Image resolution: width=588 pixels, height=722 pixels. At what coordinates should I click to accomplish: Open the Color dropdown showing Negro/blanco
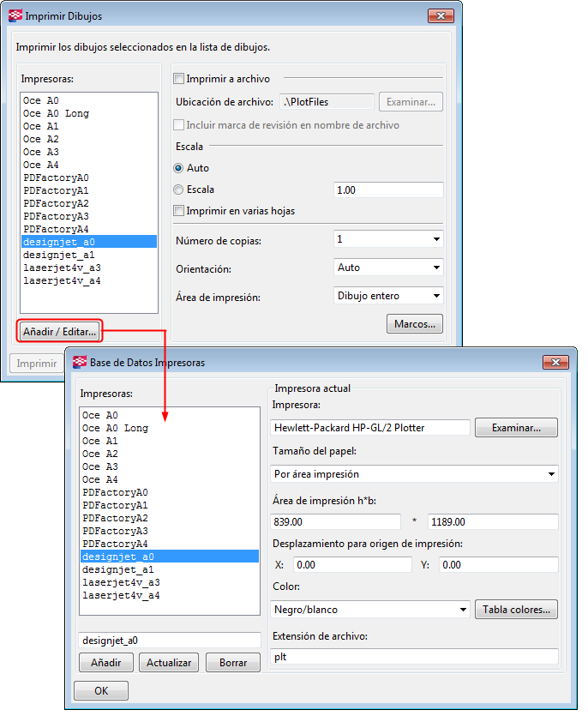coord(369,610)
